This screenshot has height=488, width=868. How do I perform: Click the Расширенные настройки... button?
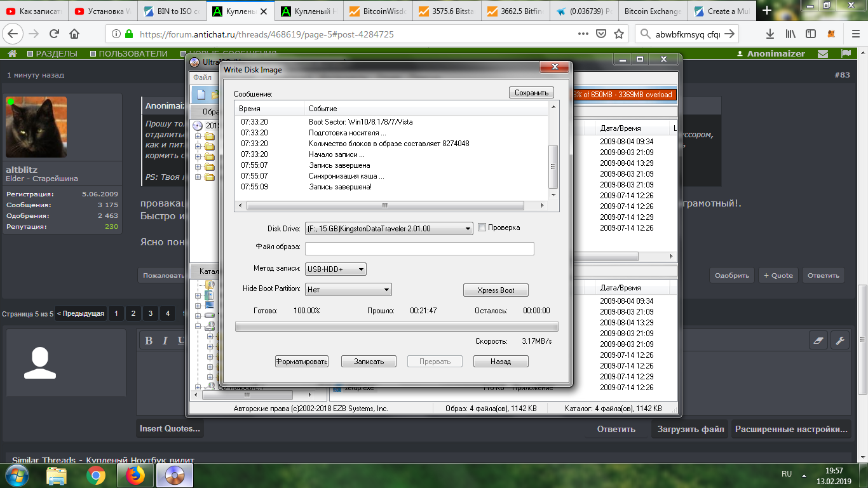click(x=791, y=429)
